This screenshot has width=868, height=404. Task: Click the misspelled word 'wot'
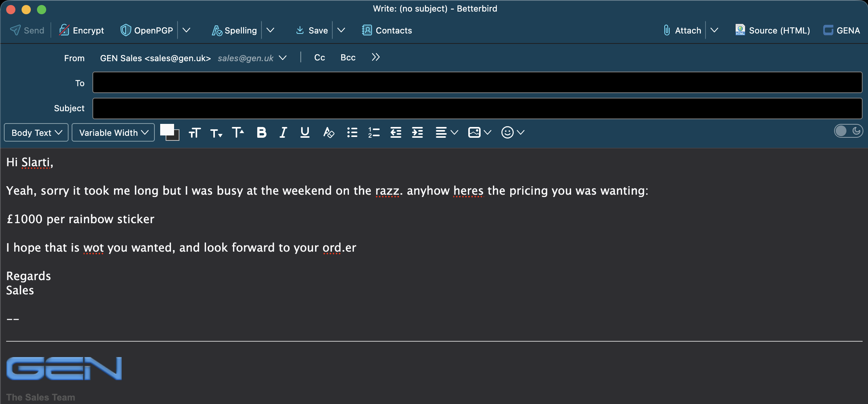[x=93, y=248]
